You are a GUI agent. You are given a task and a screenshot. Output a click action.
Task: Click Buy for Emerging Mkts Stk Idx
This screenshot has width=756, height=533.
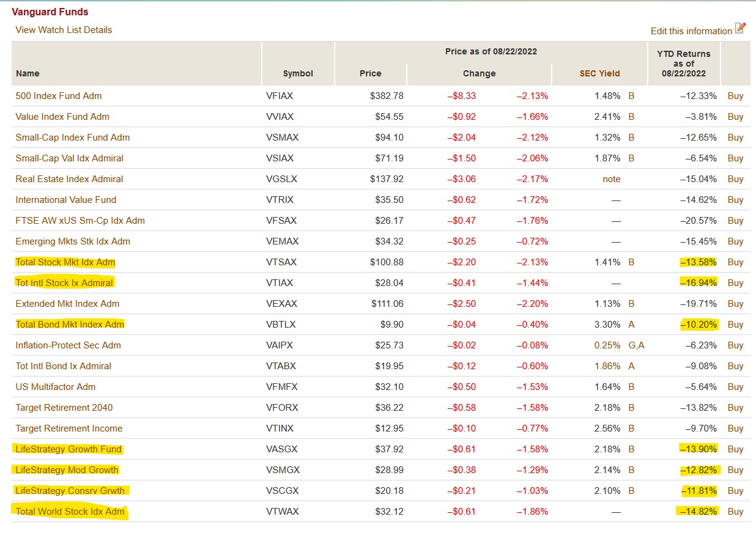coord(735,241)
